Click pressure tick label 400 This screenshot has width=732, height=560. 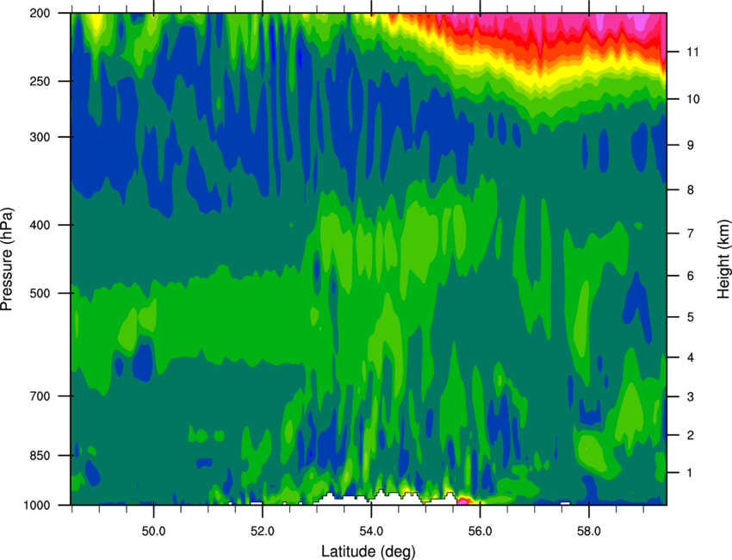coord(40,225)
